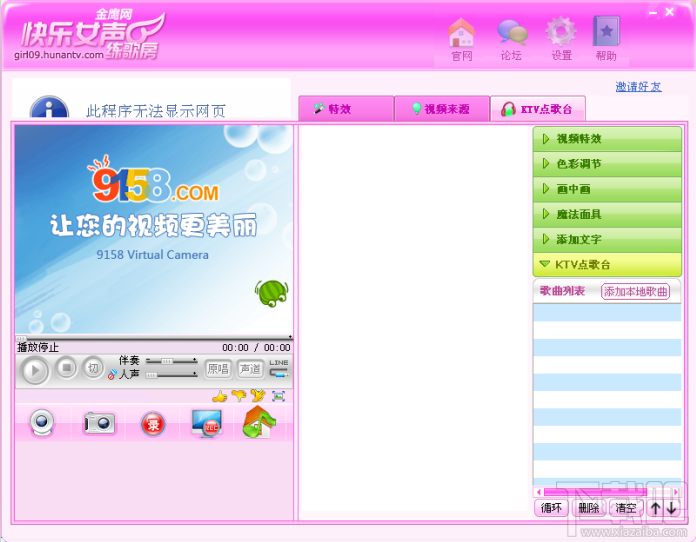Image resolution: width=696 pixels, height=542 pixels.
Task: Open the 设置 gear icon
Action: click(x=561, y=39)
